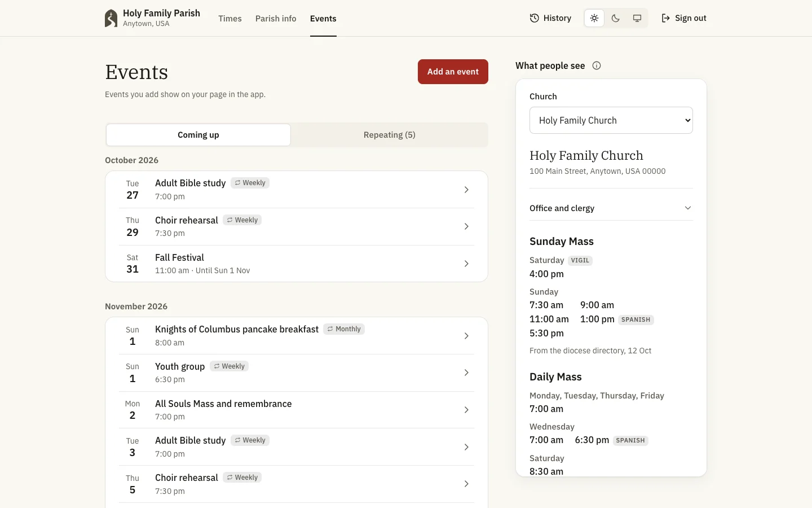
Task: Open Choir rehearsal Thu 5 chevron
Action: tap(466, 484)
